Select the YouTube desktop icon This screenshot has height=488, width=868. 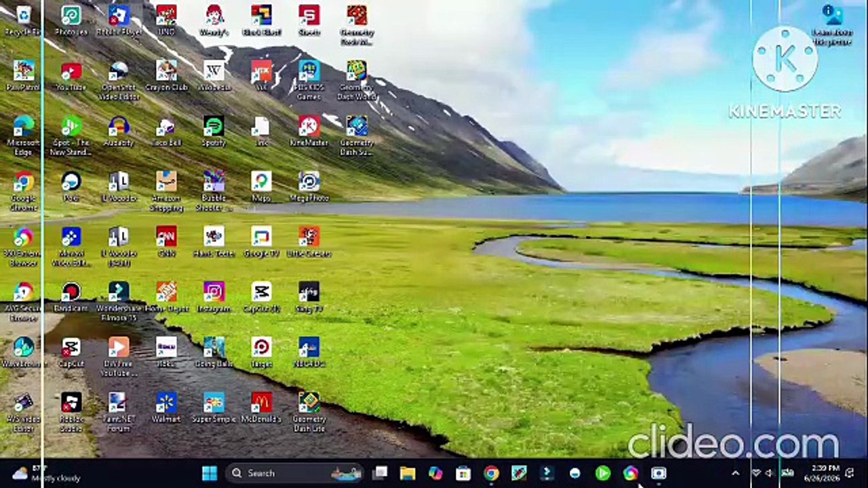click(71, 75)
